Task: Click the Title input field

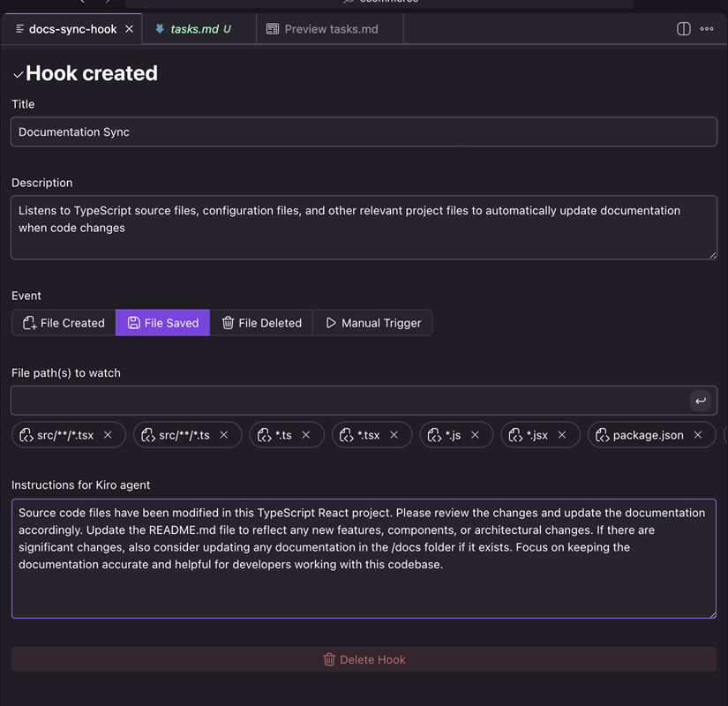Action: [x=364, y=132]
